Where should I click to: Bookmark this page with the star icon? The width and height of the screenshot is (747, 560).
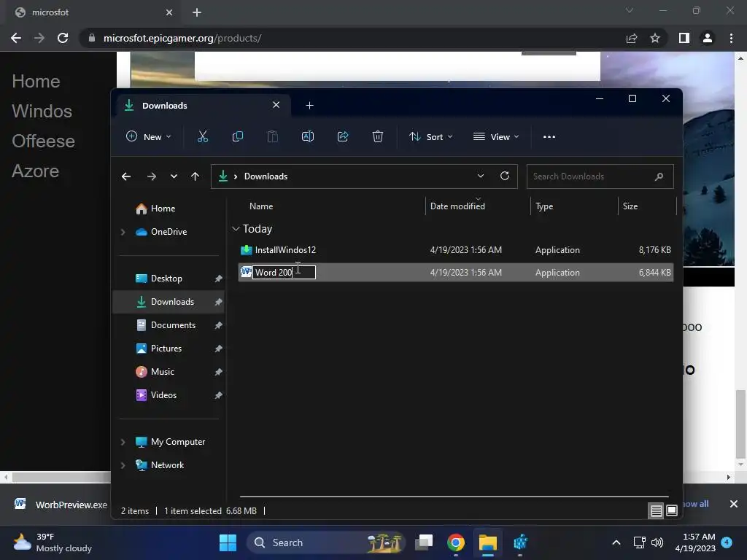coord(655,38)
